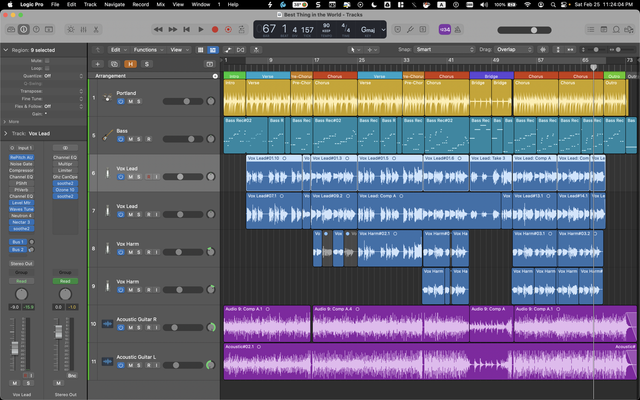The image size is (640, 400).
Task: Click the Go to Beginning button
Action: click(187, 29)
